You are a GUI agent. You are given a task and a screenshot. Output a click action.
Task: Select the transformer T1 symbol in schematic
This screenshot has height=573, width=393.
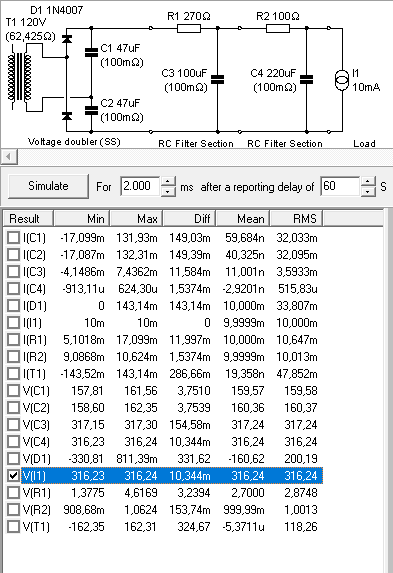(20, 77)
